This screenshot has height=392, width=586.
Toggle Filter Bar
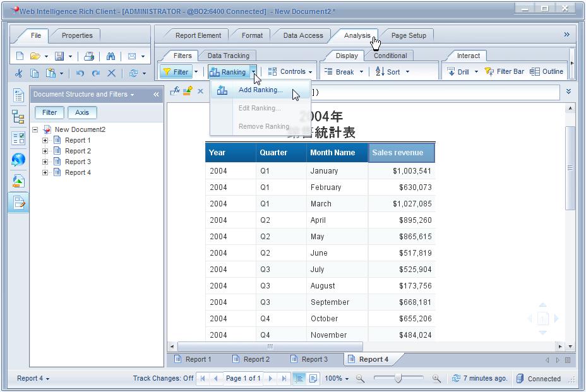click(x=504, y=71)
